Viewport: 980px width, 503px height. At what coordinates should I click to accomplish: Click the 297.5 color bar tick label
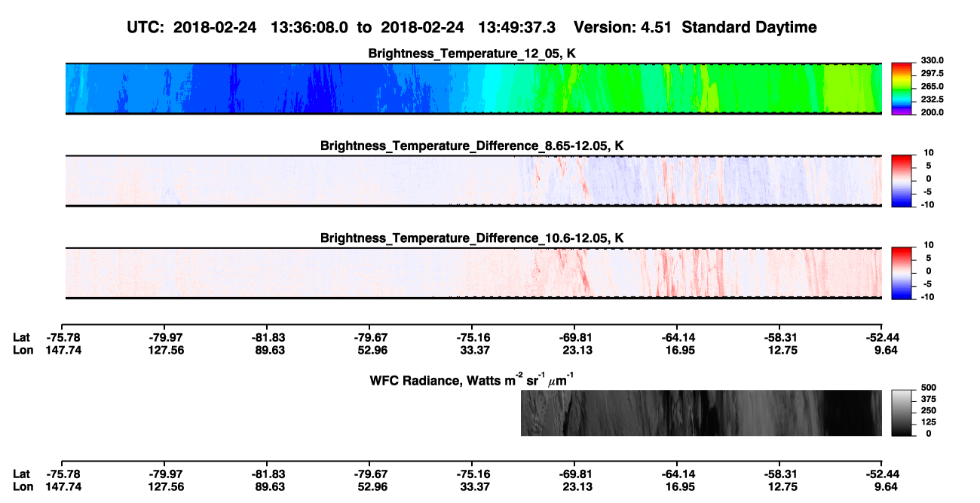933,73
